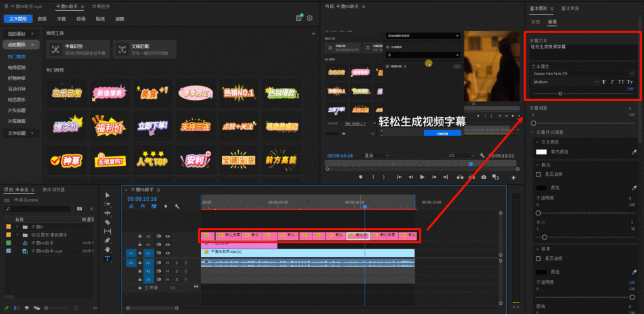Enable the 背景 是否启用 checkbox
The image size is (644, 314).
click(x=538, y=258)
